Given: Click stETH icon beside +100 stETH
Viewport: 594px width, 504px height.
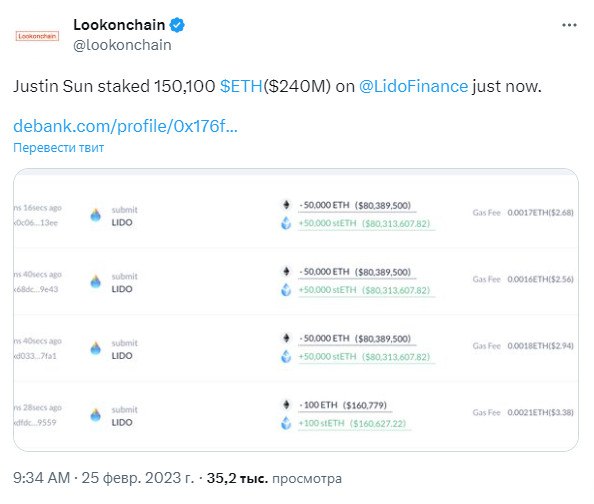Looking at the screenshot, I should tap(286, 423).
